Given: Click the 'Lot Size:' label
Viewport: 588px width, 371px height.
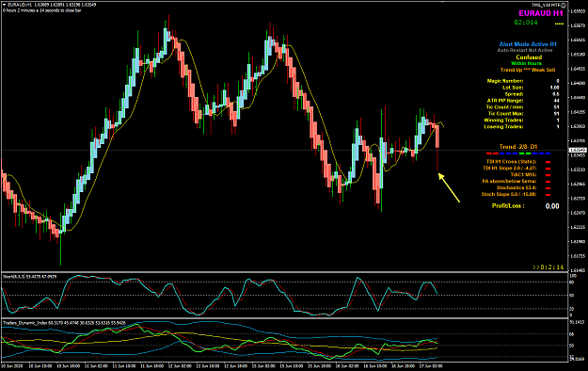Looking at the screenshot, I should click(x=513, y=88).
